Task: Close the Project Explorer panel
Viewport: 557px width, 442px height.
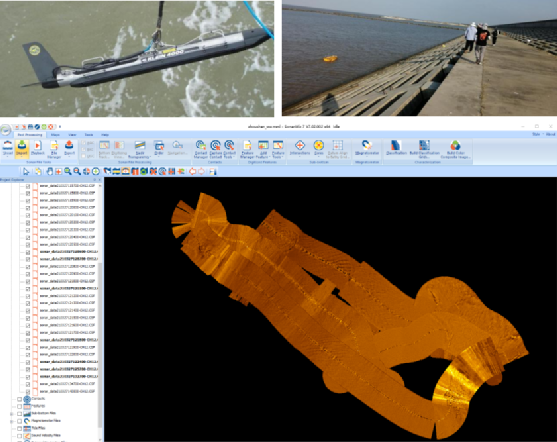Action: click(x=99, y=180)
